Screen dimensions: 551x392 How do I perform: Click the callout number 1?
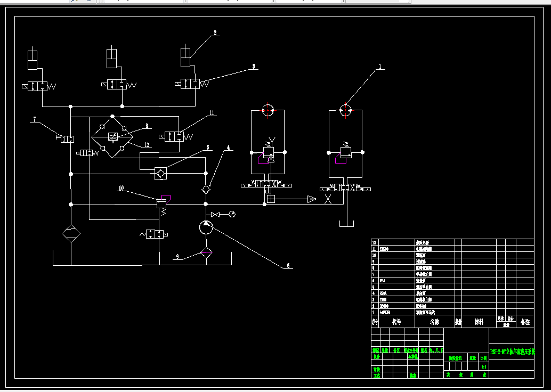(x=380, y=66)
